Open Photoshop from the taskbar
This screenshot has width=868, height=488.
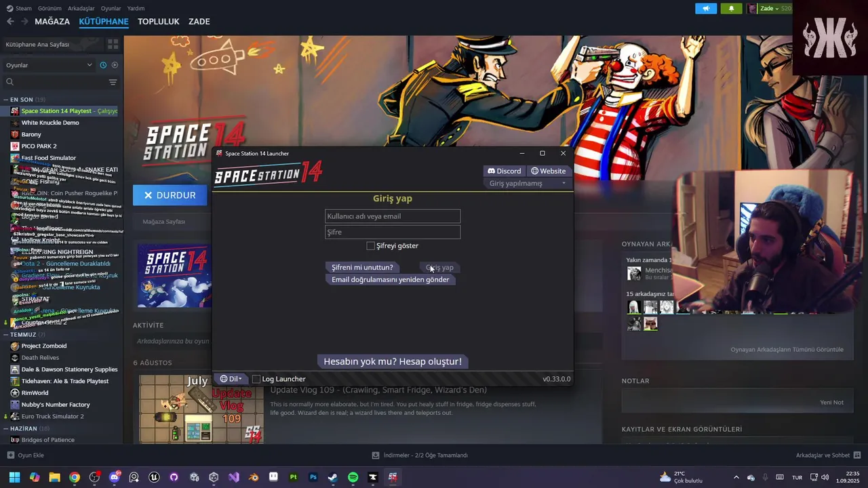pyautogui.click(x=313, y=477)
